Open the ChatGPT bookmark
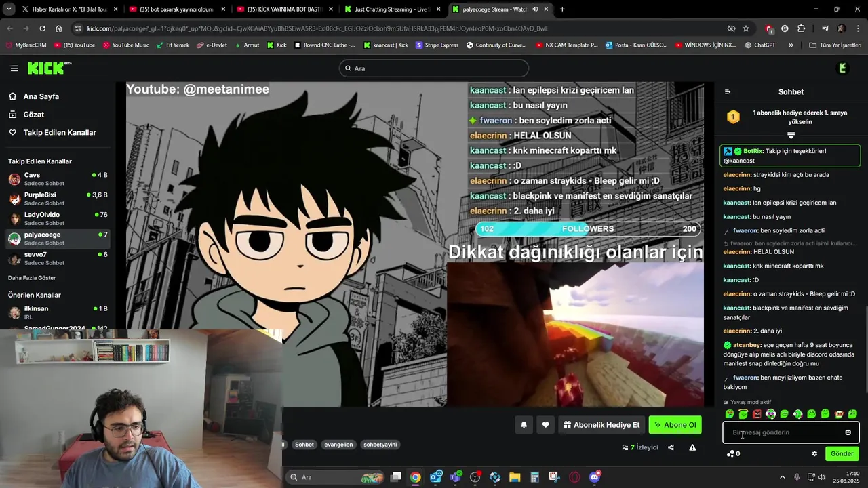The height and width of the screenshot is (488, 868). pos(759,45)
